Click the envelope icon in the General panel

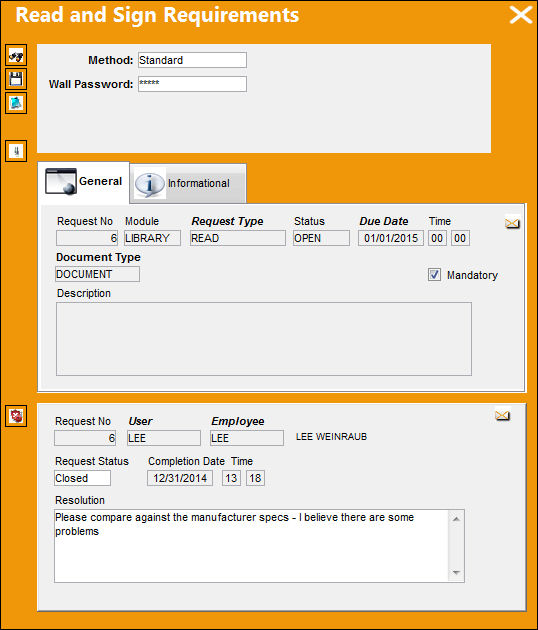512,223
